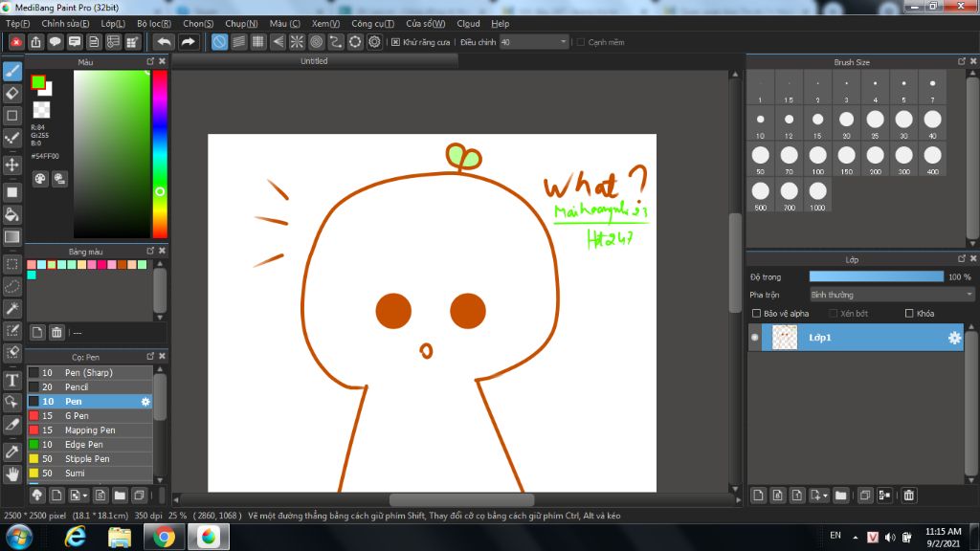
Task: Click the Lớp1 layer thumbnail
Action: click(785, 338)
